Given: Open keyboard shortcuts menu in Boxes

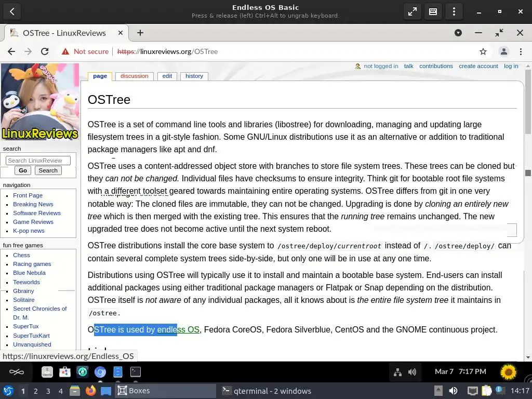Looking at the screenshot, I should tap(433, 11).
